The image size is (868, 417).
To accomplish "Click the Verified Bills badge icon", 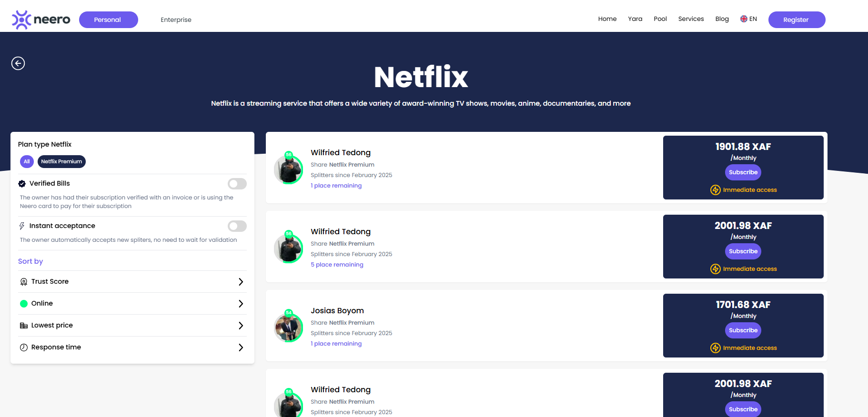I will click(22, 184).
